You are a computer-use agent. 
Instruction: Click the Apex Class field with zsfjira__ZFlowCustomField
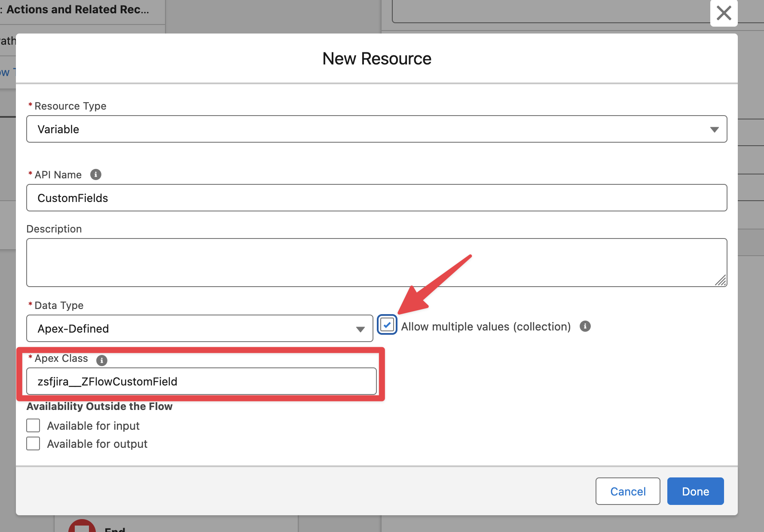(x=201, y=381)
